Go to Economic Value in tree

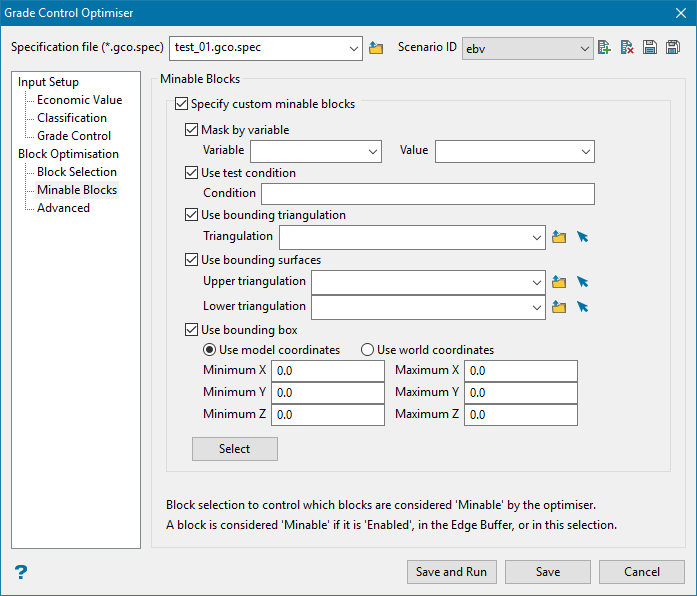[79, 100]
